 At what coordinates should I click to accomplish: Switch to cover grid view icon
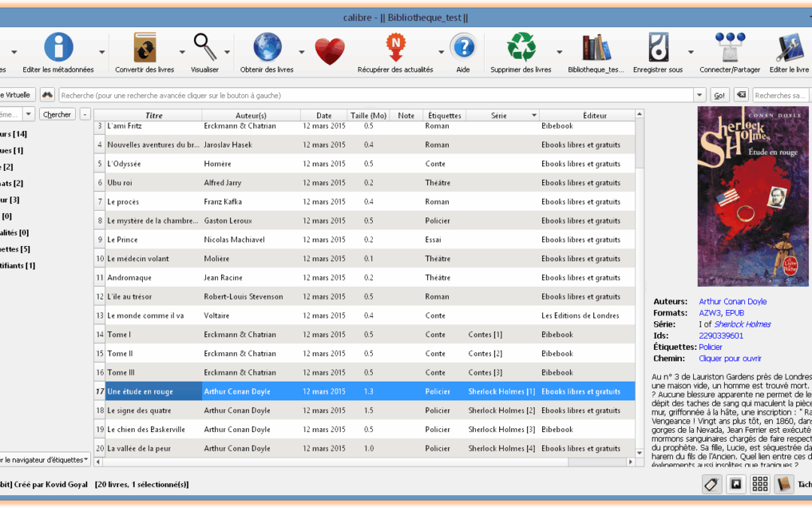pyautogui.click(x=759, y=484)
